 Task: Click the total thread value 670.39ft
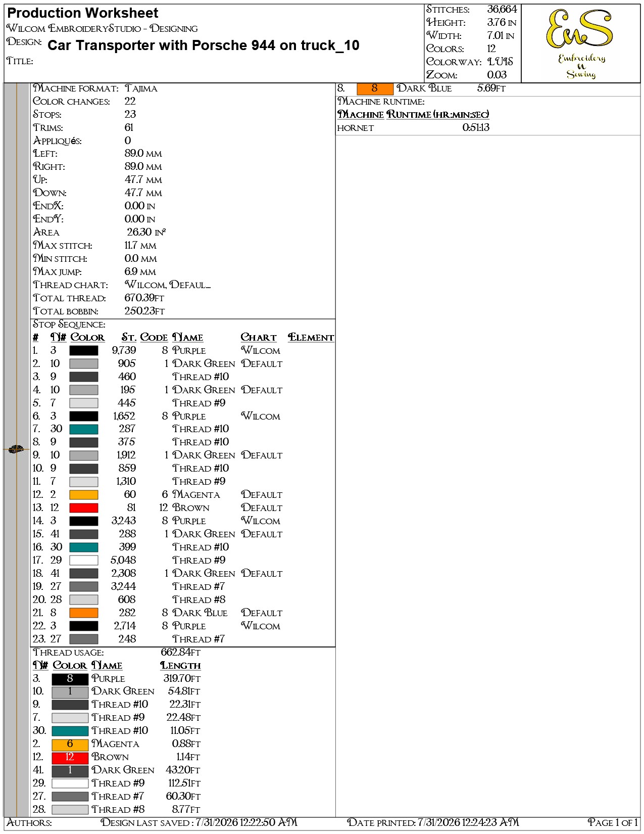coord(144,298)
